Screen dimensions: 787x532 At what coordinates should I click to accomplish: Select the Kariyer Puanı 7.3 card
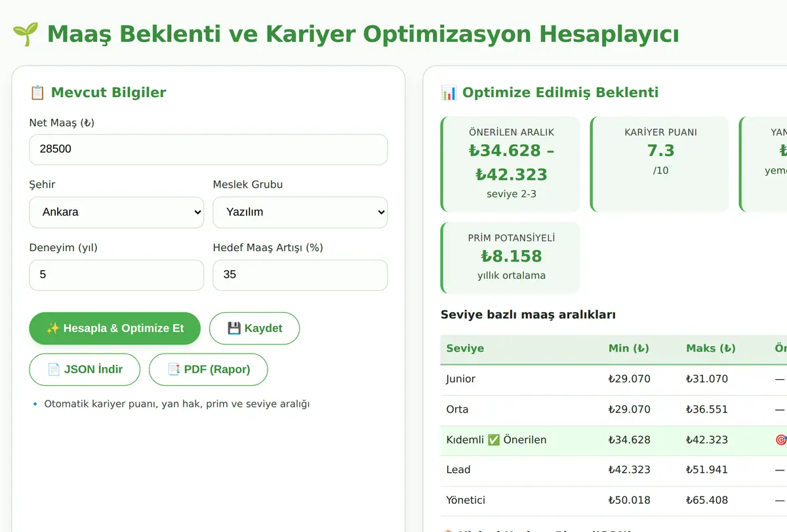point(660,164)
